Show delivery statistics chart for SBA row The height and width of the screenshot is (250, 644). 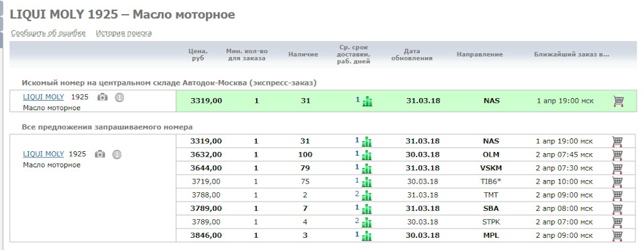coord(367,209)
